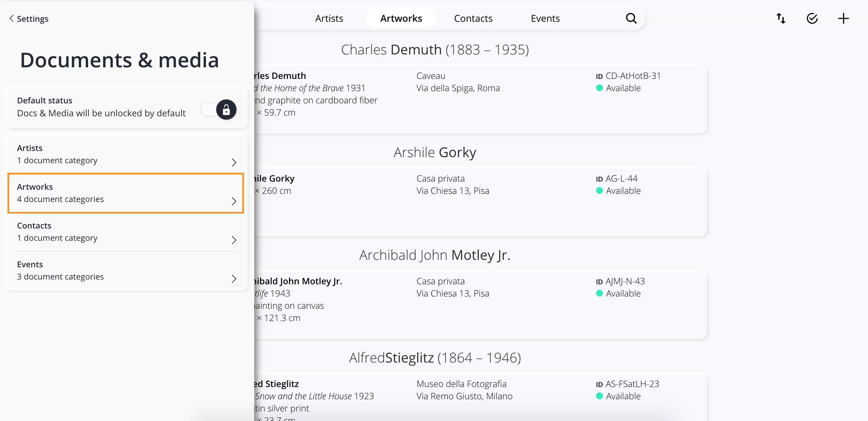Screen dimensions: 868x421
Task: Click the search magnifier icon
Action: [631, 18]
